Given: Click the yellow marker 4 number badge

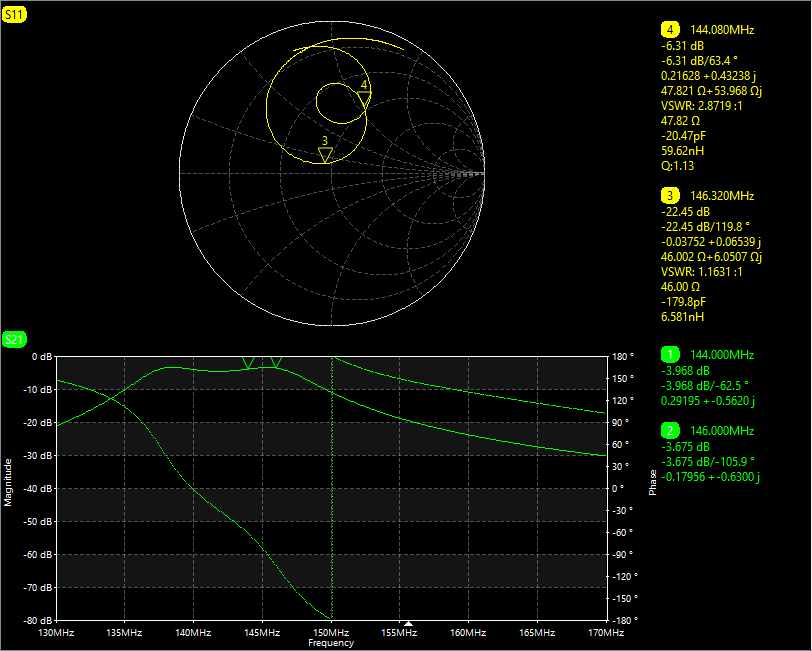Looking at the screenshot, I should (670, 30).
